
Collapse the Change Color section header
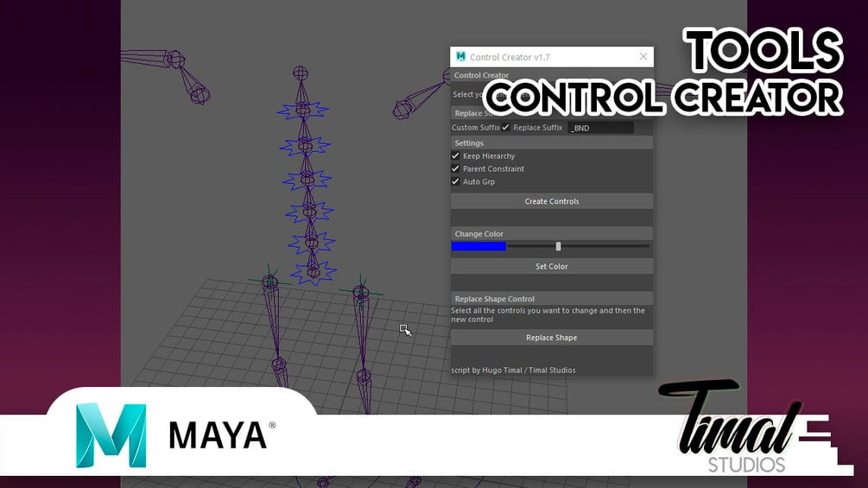coord(551,233)
